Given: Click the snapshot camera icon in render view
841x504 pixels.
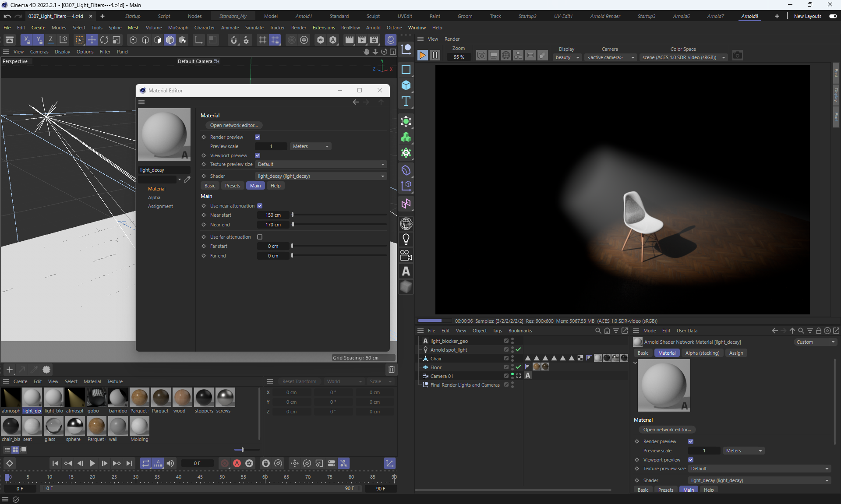Looking at the screenshot, I should point(737,56).
